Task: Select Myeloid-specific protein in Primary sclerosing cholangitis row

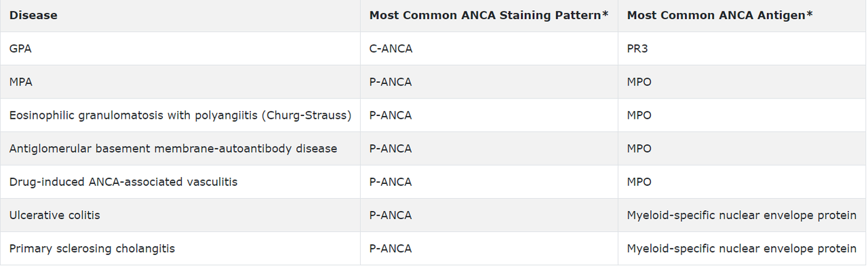Action: [742, 248]
